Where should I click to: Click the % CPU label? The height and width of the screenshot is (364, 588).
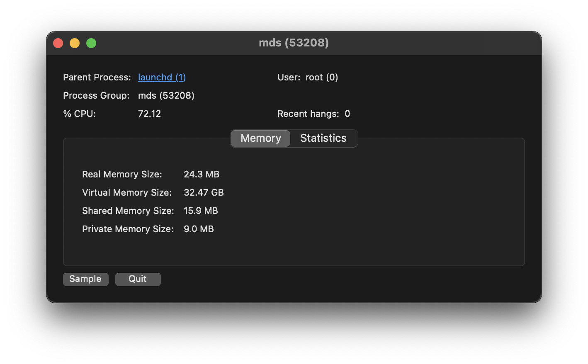click(80, 114)
